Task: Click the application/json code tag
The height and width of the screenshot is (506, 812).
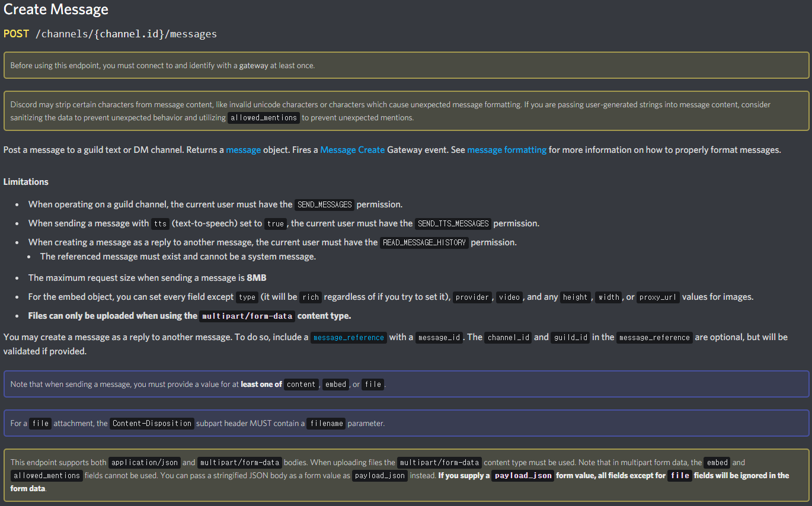Action: pos(144,463)
